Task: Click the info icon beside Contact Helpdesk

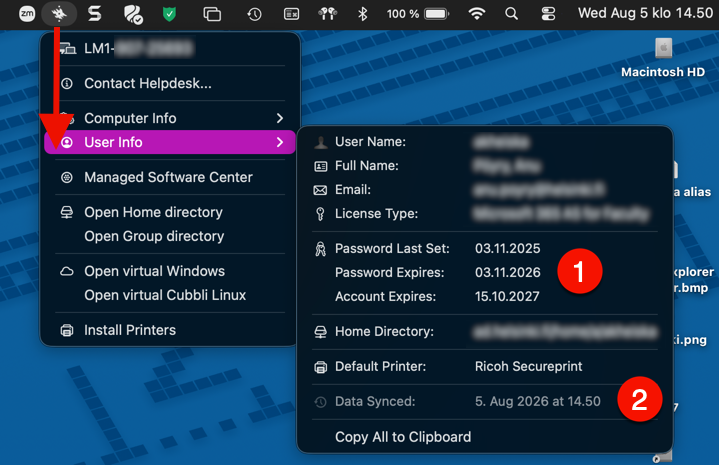Action: (67, 83)
